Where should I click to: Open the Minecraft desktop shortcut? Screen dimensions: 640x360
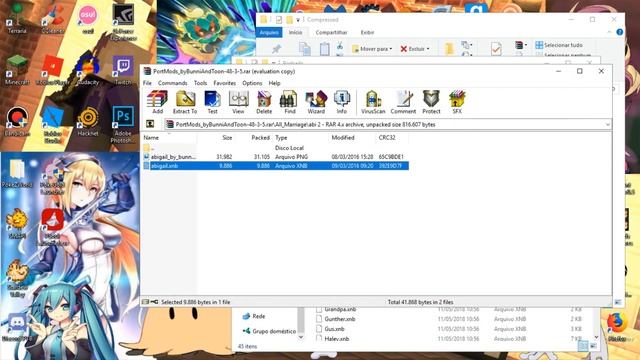click(x=17, y=70)
